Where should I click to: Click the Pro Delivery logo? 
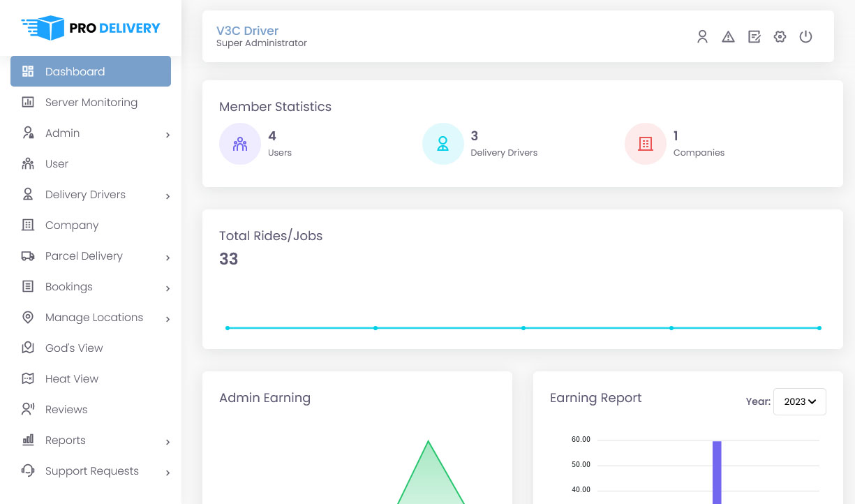91,28
